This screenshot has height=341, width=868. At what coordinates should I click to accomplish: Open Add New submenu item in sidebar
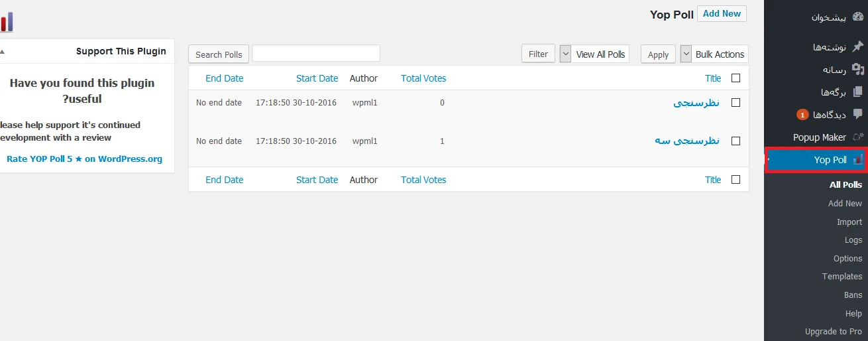click(845, 204)
